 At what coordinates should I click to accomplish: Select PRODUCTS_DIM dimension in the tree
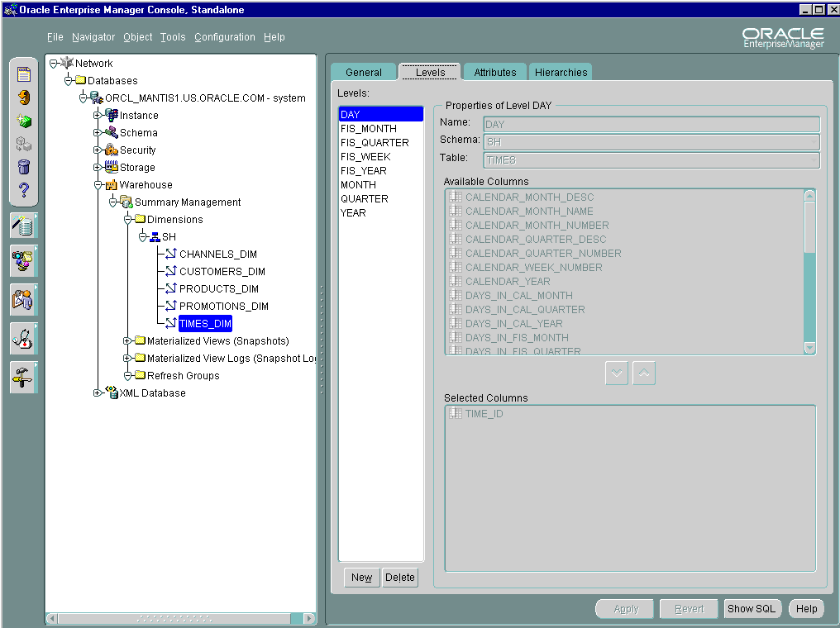218,289
